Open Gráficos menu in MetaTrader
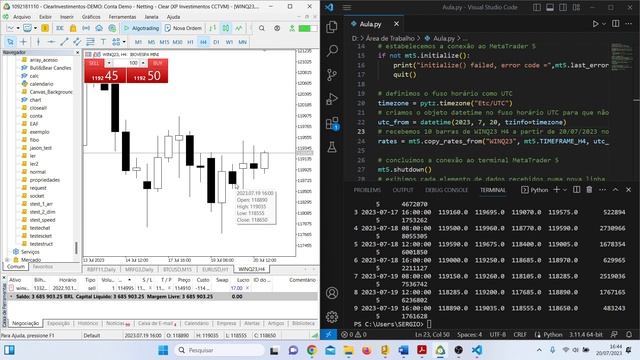Screen dimensions: 640x360 click(91, 17)
